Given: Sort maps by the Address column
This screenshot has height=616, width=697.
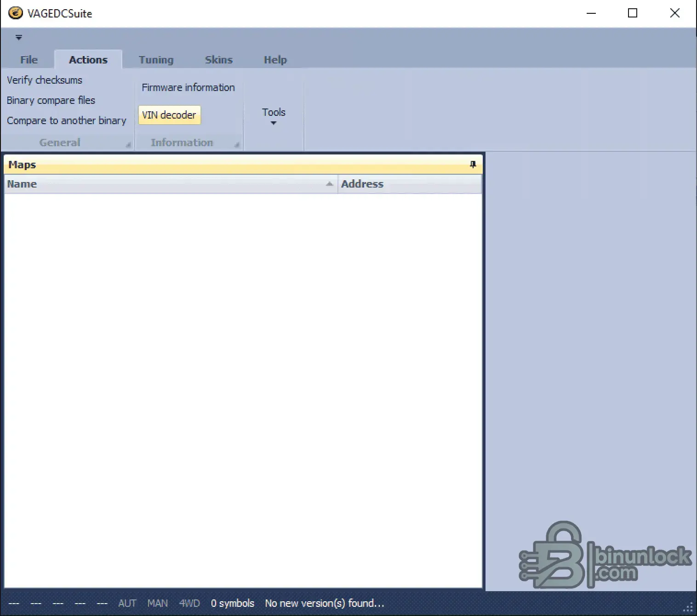Looking at the screenshot, I should pyautogui.click(x=410, y=184).
